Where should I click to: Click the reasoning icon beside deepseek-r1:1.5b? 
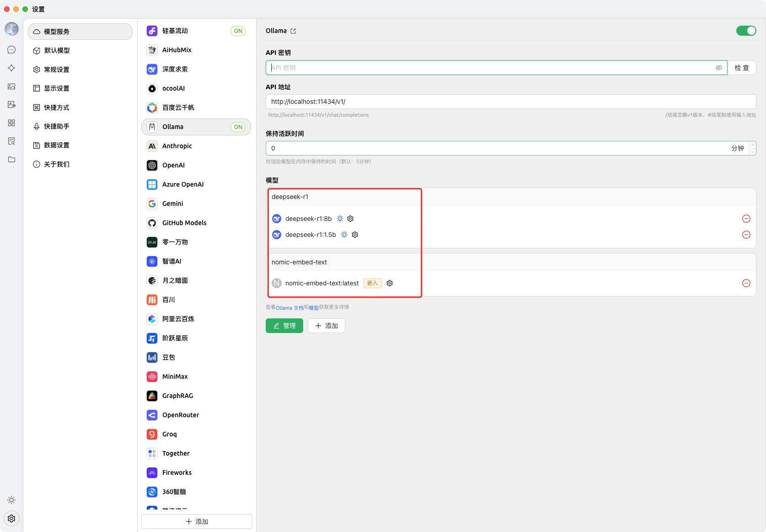coord(344,235)
